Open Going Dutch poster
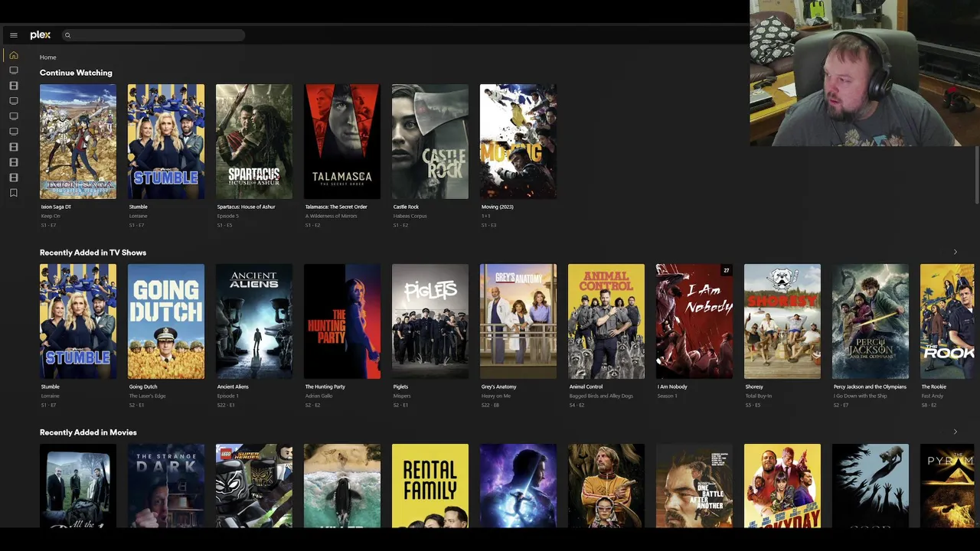980x551 pixels. click(x=166, y=321)
